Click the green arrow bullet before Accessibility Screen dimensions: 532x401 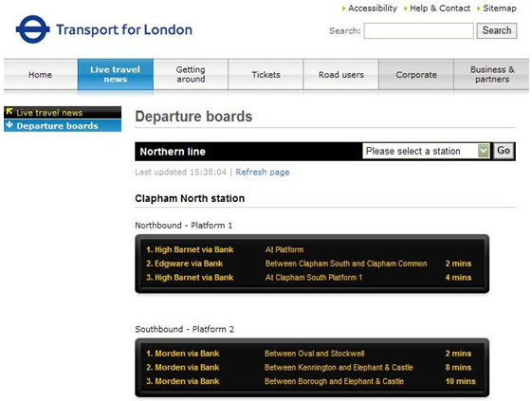pos(343,9)
